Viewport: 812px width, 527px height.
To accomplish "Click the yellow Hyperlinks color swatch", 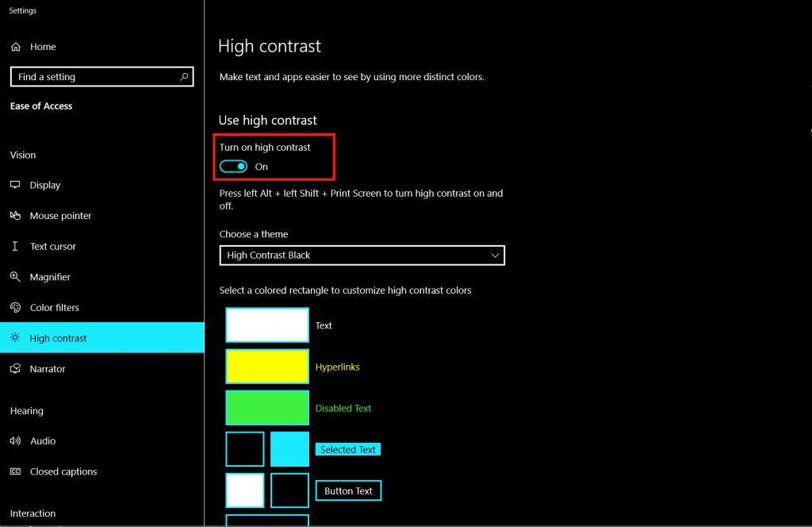I will pyautogui.click(x=267, y=366).
